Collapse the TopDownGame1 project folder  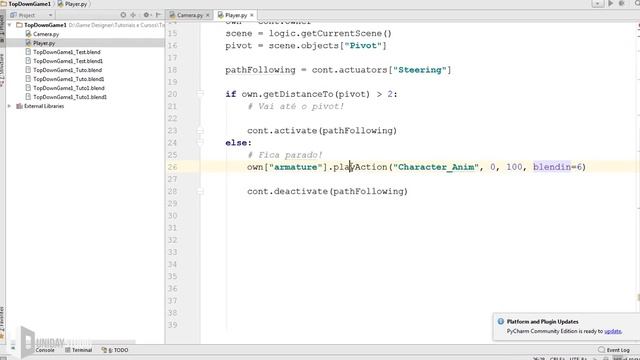tap(10, 25)
